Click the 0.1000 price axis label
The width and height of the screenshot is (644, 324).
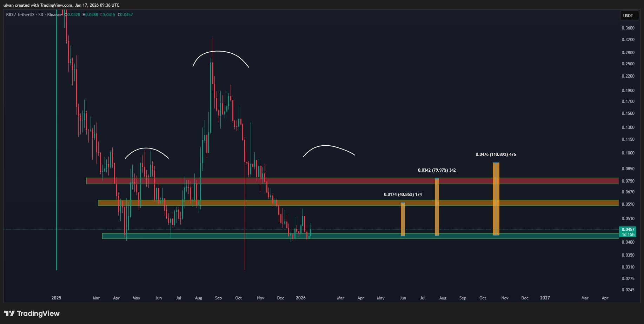(628, 153)
